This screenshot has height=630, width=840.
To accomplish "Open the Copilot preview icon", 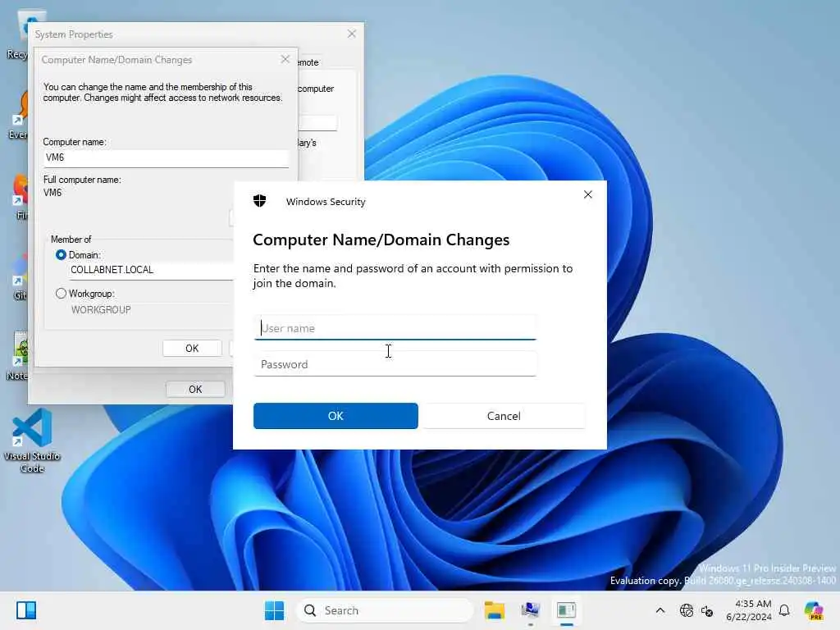I will [814, 610].
